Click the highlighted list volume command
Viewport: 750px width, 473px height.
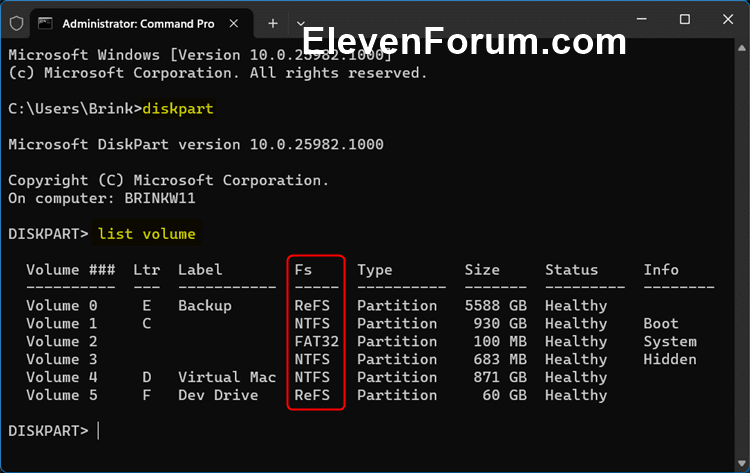coord(146,234)
